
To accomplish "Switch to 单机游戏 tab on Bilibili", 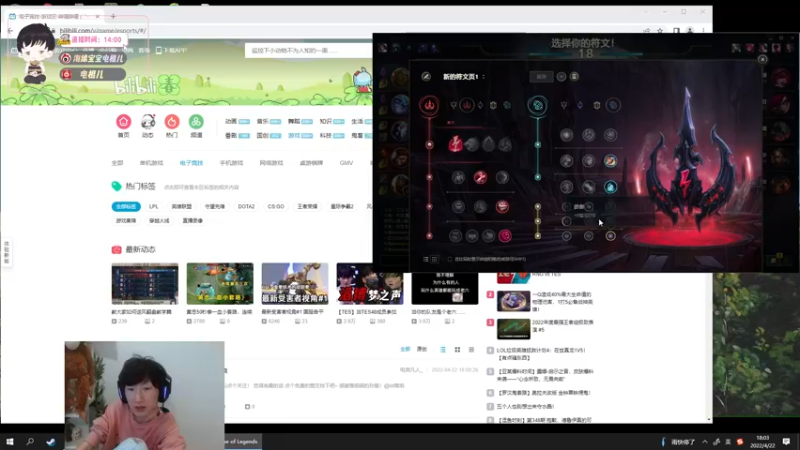I will click(151, 163).
